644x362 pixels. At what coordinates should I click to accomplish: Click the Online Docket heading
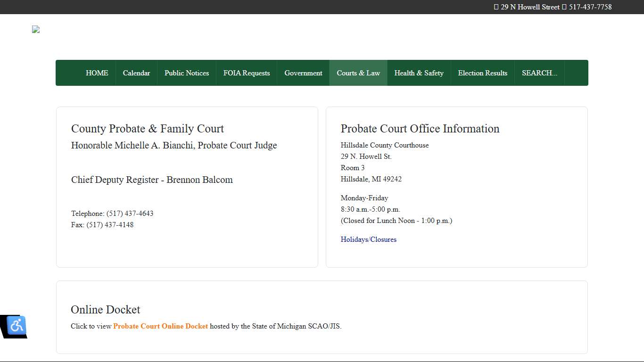[105, 310]
